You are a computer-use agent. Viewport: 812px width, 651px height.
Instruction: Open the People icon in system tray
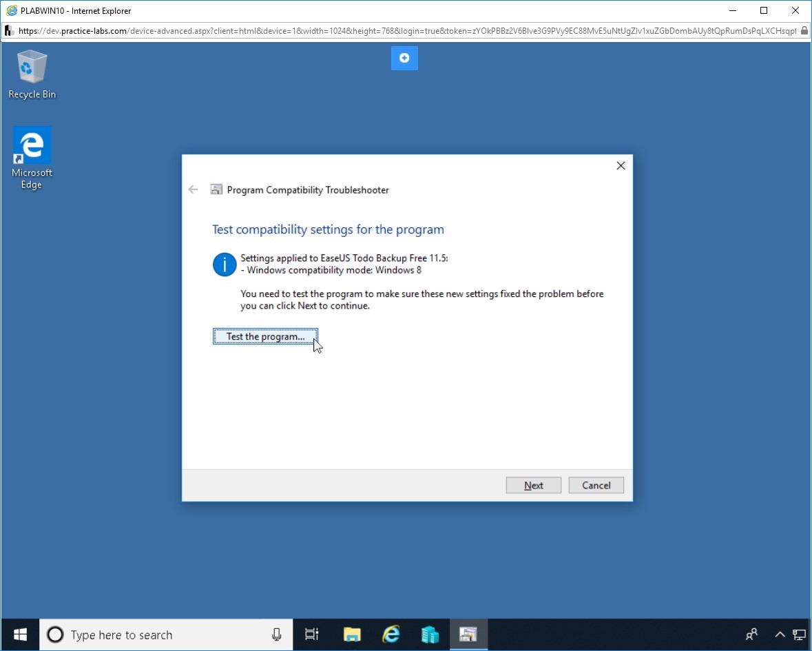pos(751,634)
